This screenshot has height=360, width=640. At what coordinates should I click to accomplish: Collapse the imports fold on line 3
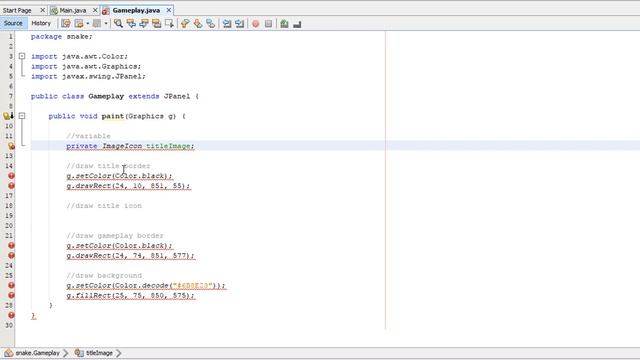coord(22,56)
